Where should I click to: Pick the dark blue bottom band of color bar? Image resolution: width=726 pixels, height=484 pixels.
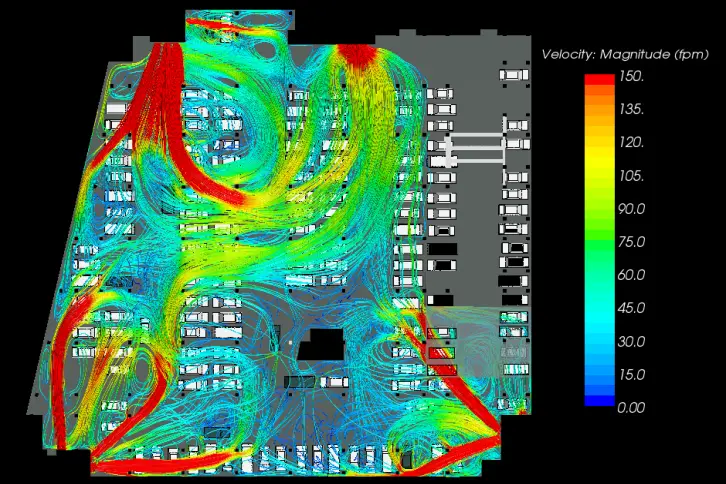[599, 400]
